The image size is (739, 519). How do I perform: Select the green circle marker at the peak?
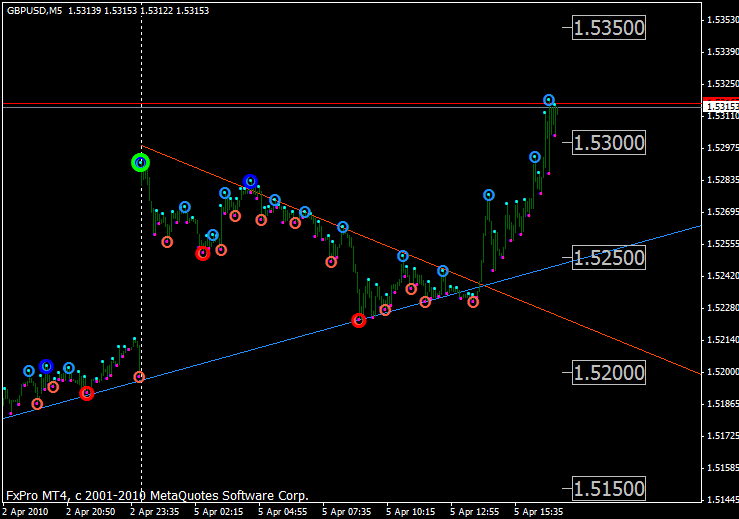140,163
